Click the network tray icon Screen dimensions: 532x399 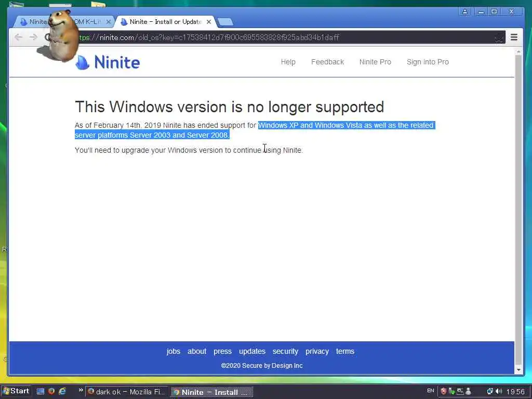[489, 392]
